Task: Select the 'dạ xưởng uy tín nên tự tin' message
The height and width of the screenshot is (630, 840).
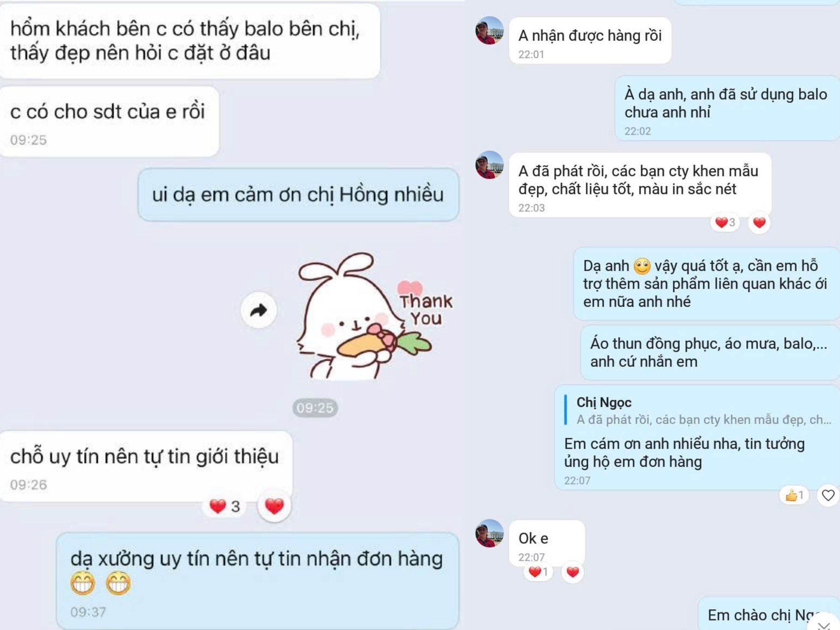Action: (257, 581)
